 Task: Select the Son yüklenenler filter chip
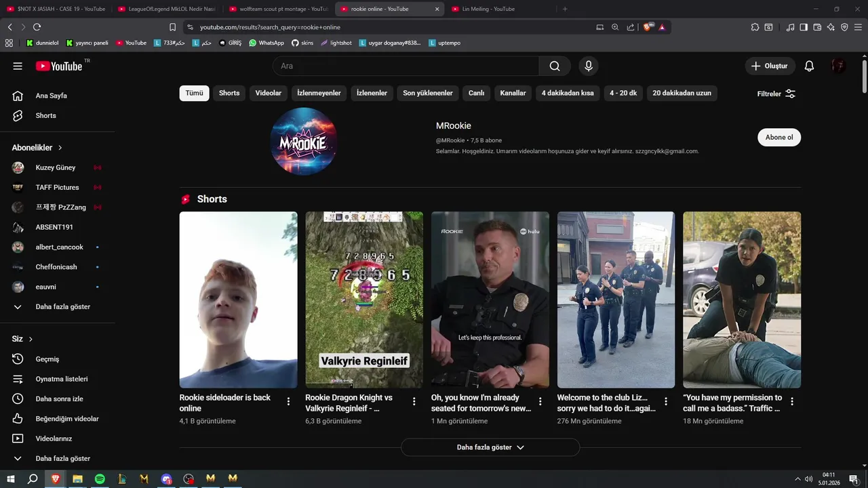(x=428, y=93)
